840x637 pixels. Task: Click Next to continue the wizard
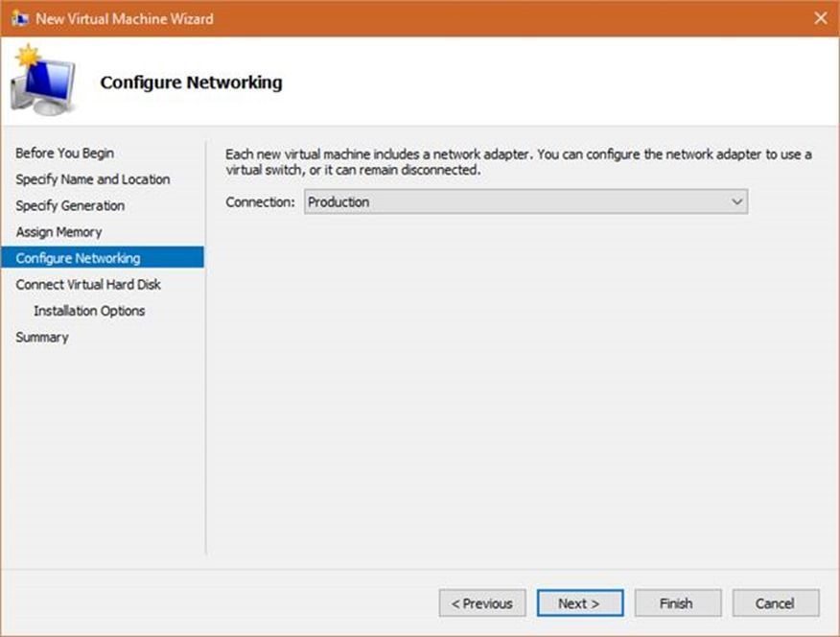(x=579, y=603)
